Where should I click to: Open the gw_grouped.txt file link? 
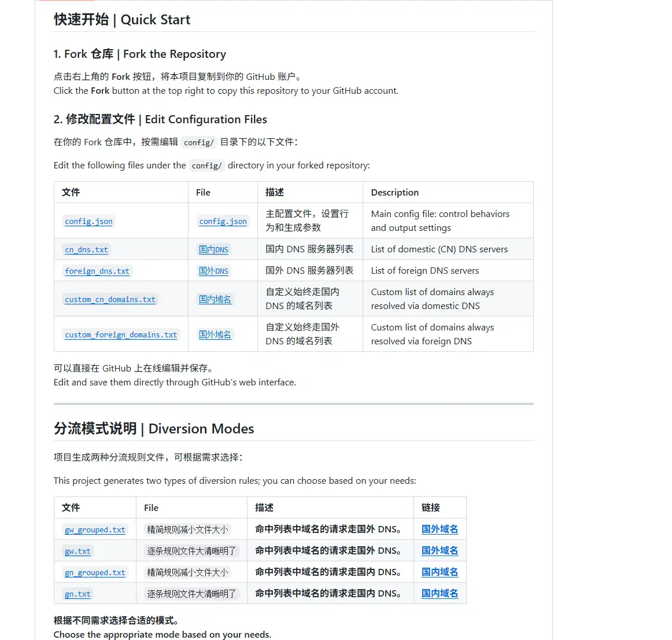click(94, 529)
